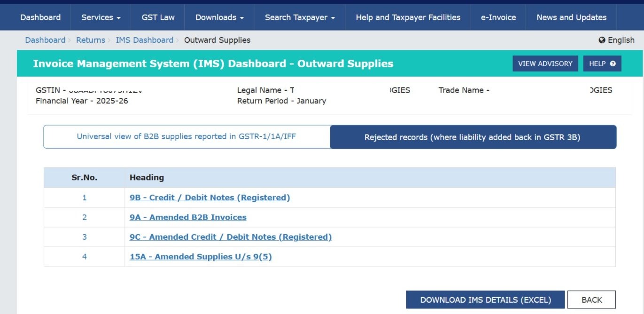Screen dimensions: 644x314
Task: Open the e-Invoice section
Action: [497, 17]
